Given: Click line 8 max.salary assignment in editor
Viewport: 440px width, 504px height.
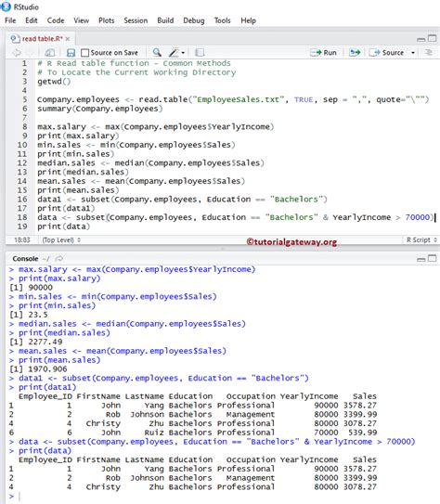Looking at the screenshot, I should tap(156, 126).
